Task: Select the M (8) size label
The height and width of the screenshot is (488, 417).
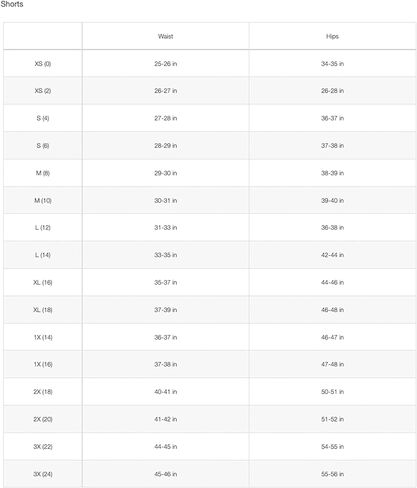Action: [x=43, y=173]
